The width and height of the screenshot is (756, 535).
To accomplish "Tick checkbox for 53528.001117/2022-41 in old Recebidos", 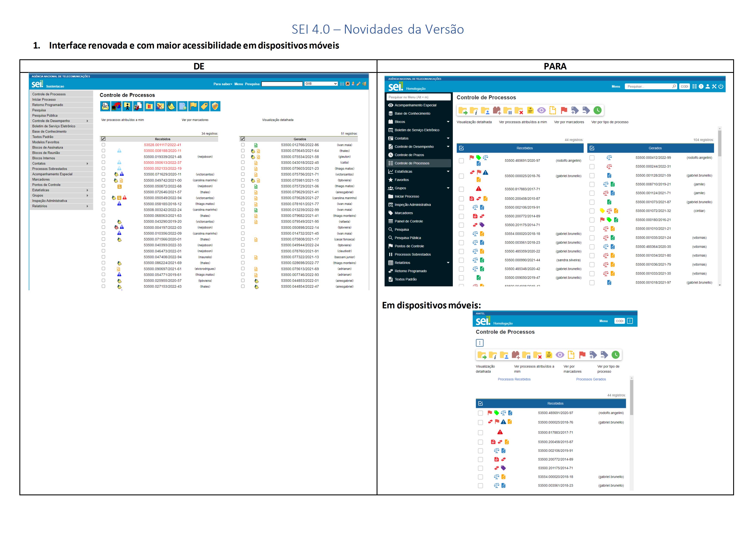I will coord(103,145).
